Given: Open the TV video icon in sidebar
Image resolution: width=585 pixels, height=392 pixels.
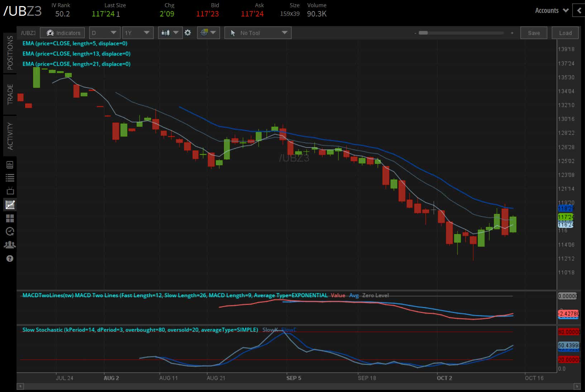Looking at the screenshot, I should pyautogui.click(x=10, y=191).
